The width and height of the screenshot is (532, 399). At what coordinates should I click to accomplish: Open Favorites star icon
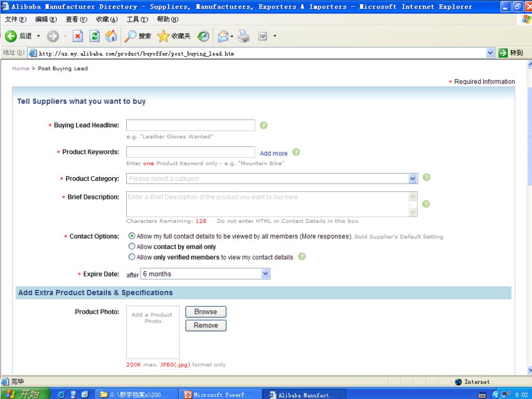click(163, 36)
